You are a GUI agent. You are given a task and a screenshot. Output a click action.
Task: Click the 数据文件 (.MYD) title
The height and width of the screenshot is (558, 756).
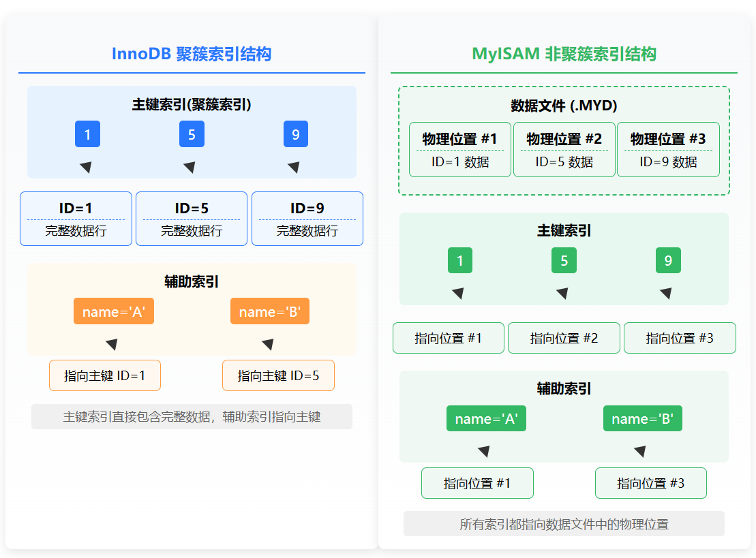[x=564, y=106]
